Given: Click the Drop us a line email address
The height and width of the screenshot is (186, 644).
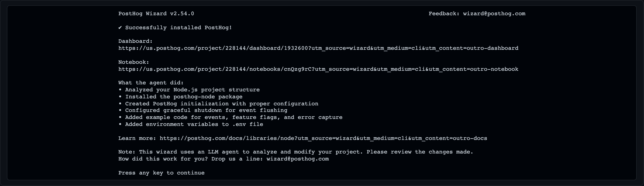Looking at the screenshot, I should pos(298,159).
